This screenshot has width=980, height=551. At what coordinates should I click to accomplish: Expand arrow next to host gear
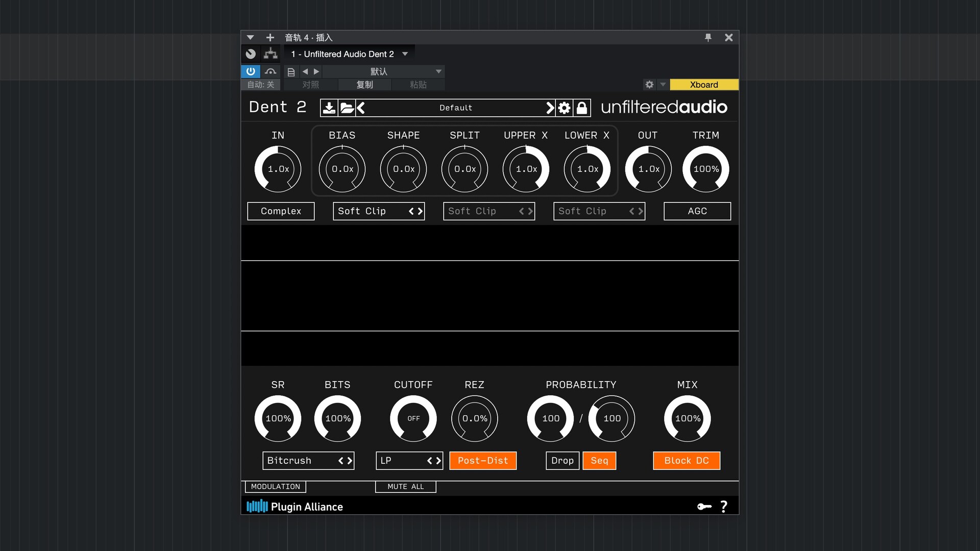(663, 85)
